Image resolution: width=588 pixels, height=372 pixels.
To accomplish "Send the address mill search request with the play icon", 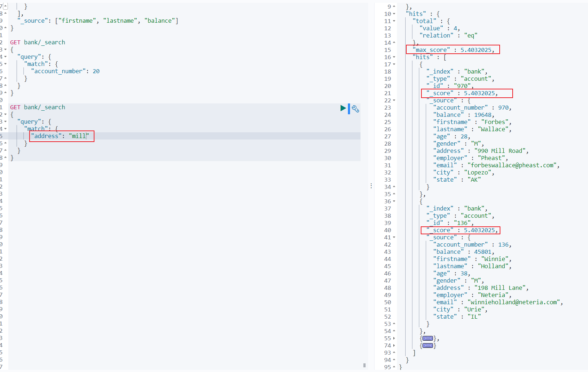I will pos(343,108).
